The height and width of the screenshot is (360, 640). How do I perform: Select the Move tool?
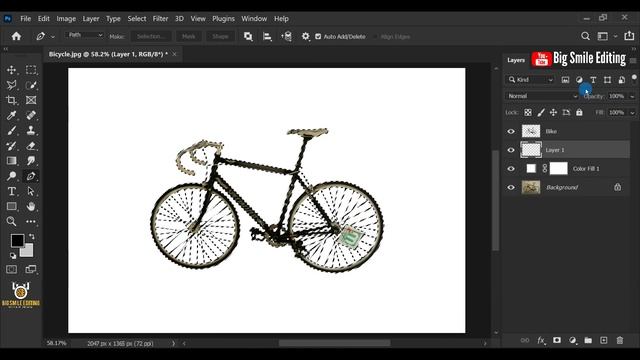pyautogui.click(x=11, y=70)
